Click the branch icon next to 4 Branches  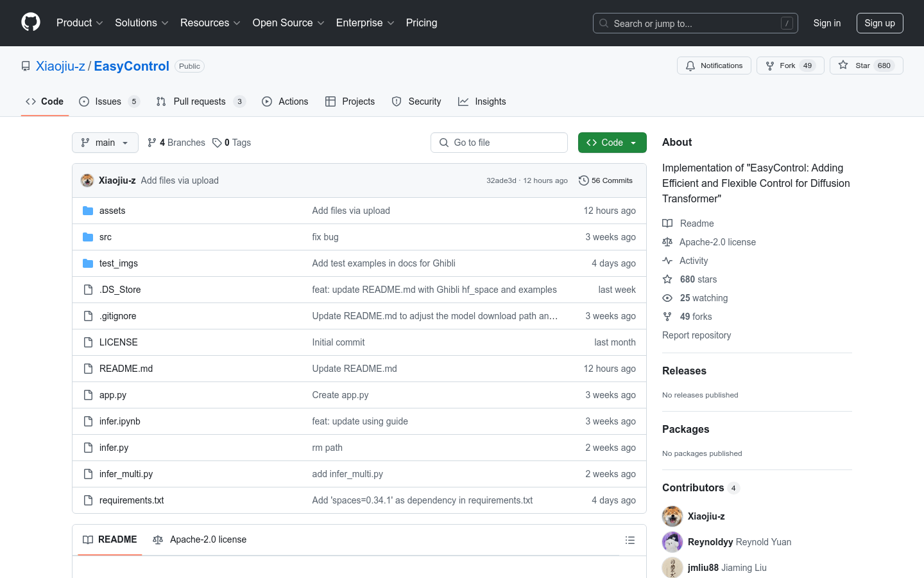point(152,143)
